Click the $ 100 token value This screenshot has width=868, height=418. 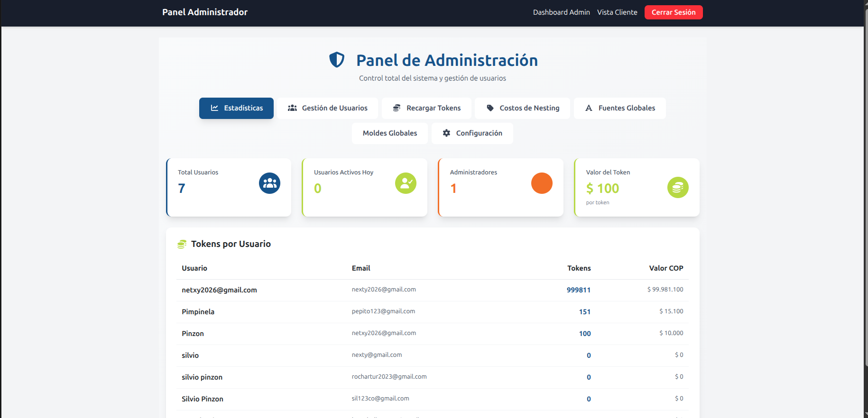602,188
